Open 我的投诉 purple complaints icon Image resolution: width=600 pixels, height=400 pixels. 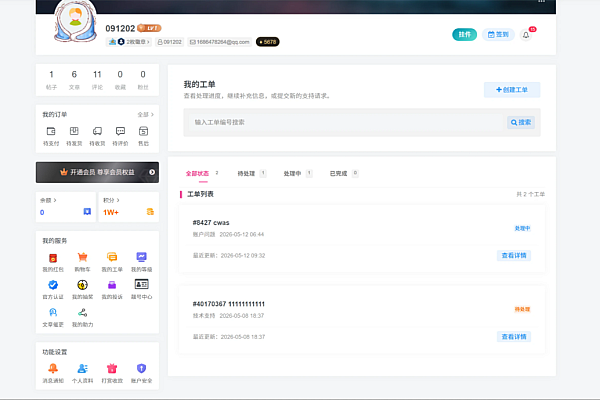pos(112,285)
